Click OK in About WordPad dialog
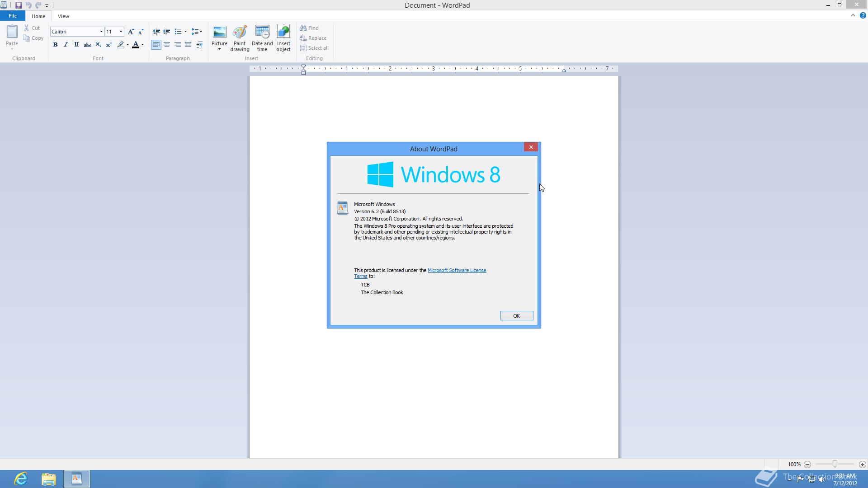This screenshot has height=488, width=868. click(516, 316)
